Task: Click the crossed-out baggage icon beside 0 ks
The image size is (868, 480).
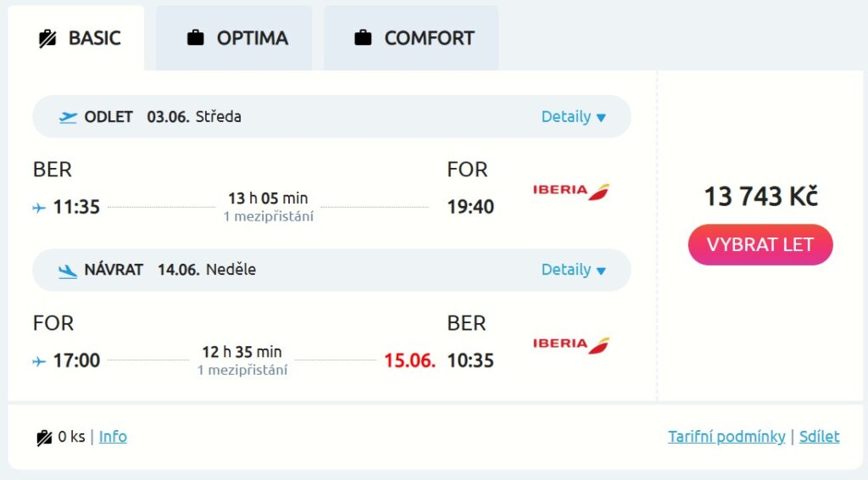Action: [45, 438]
